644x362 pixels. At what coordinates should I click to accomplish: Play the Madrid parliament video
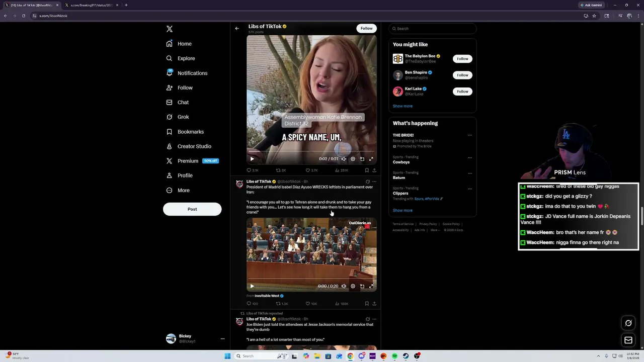coord(252,286)
